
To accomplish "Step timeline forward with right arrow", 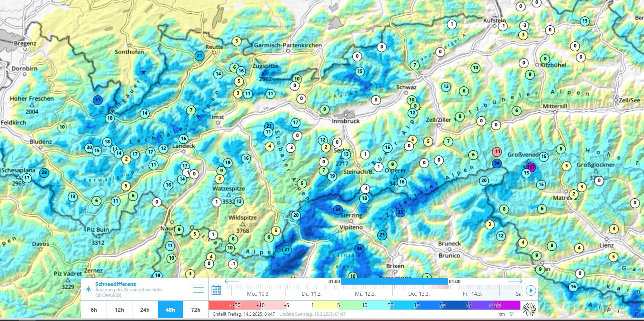I will (x=515, y=281).
